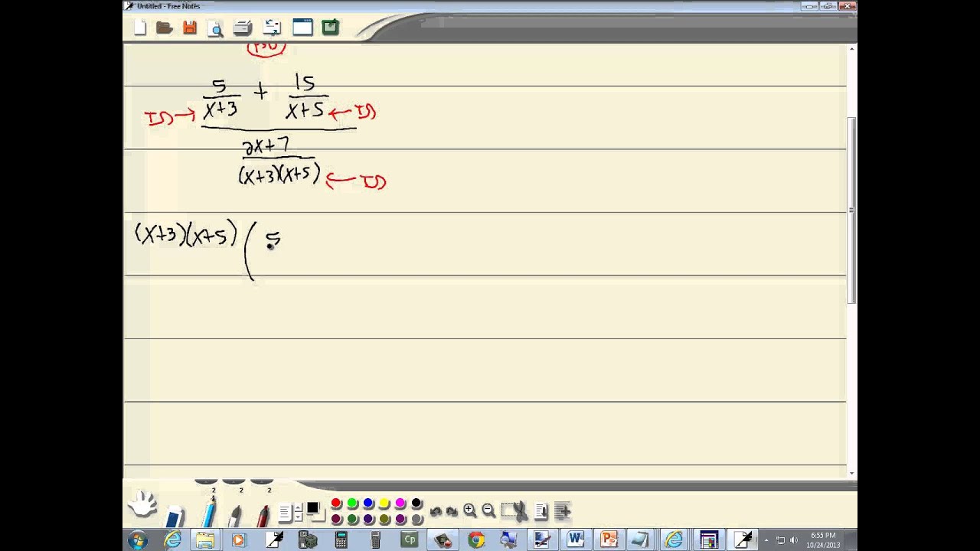This screenshot has height=551, width=980.
Task: Click the insert page below icon
Action: 541,511
